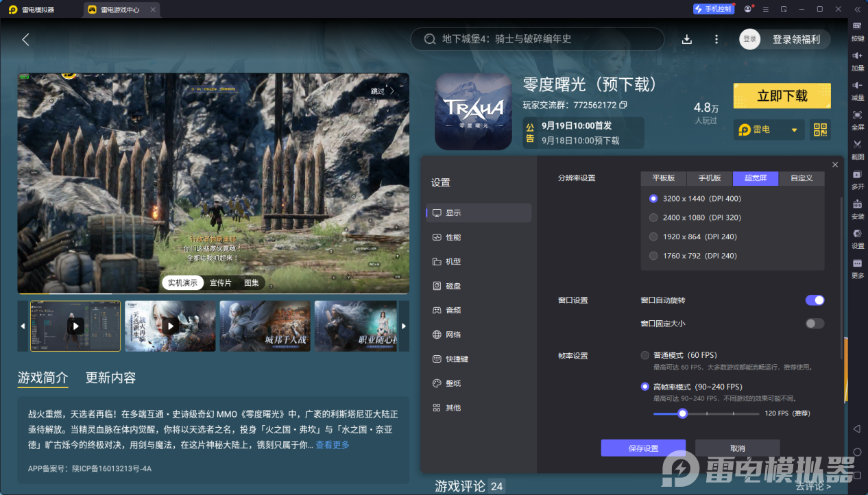Enable the 窗口固定大小 switch
Image resolution: width=868 pixels, height=495 pixels.
[815, 324]
